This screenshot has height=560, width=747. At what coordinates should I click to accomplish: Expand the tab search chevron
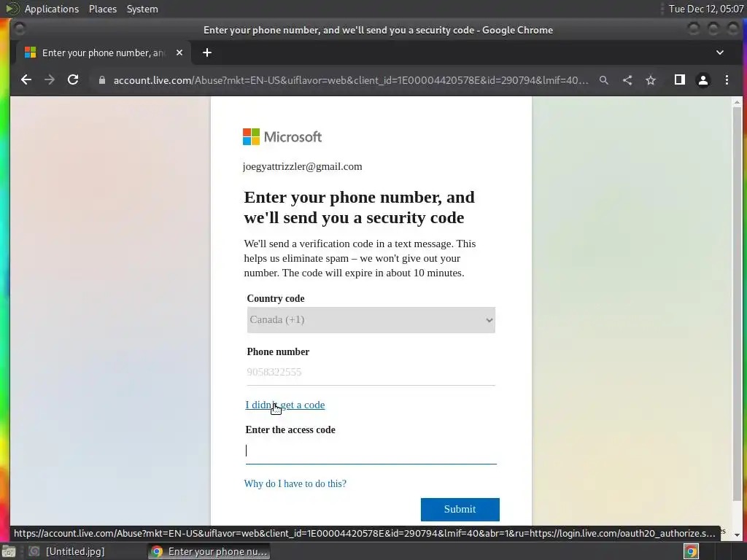[720, 52]
